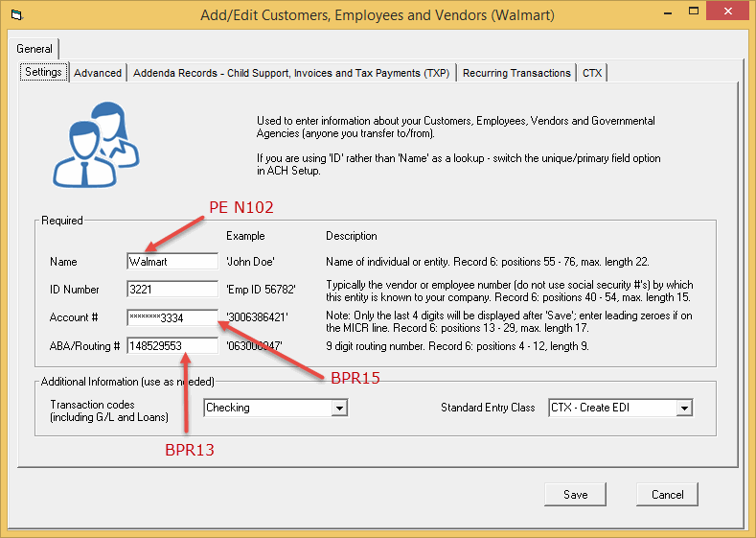Select the Settings tab
Image resolution: width=756 pixels, height=538 pixels.
click(43, 73)
